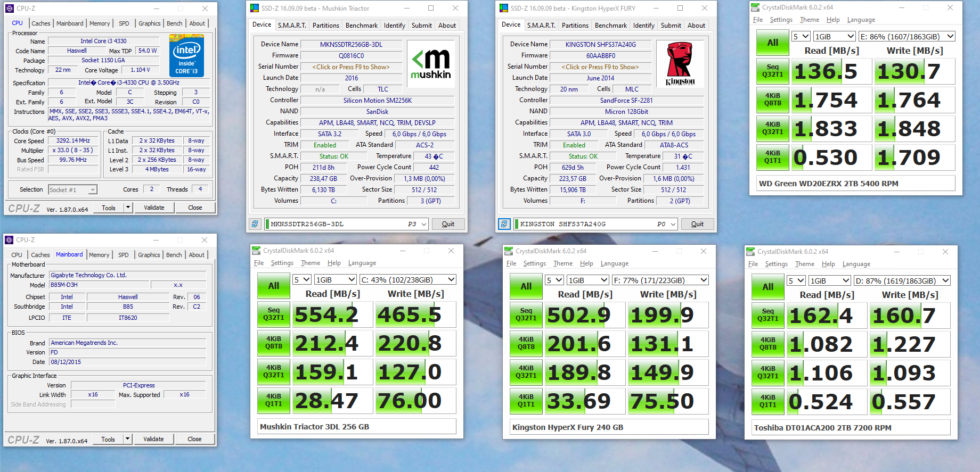
Task: Open the F: 77% drive dropdown
Action: point(661,280)
